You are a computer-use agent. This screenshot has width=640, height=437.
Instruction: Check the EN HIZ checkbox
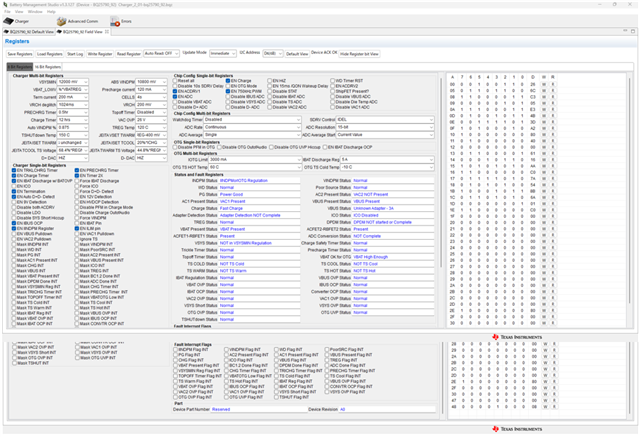[x=270, y=81]
